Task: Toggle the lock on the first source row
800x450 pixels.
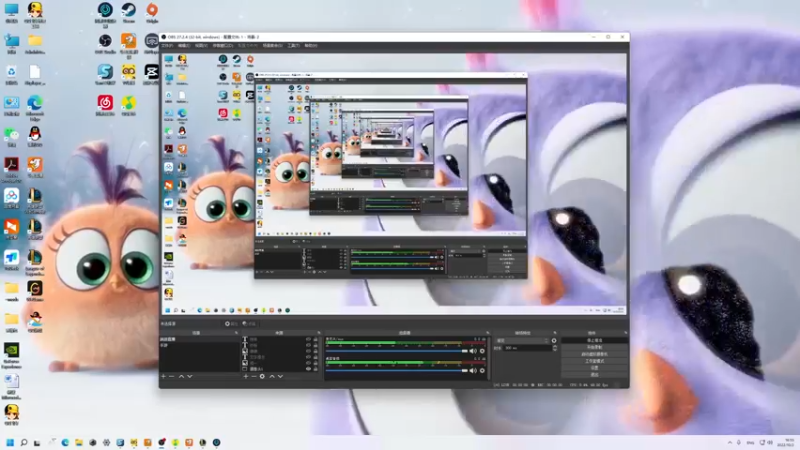Action: point(315,339)
